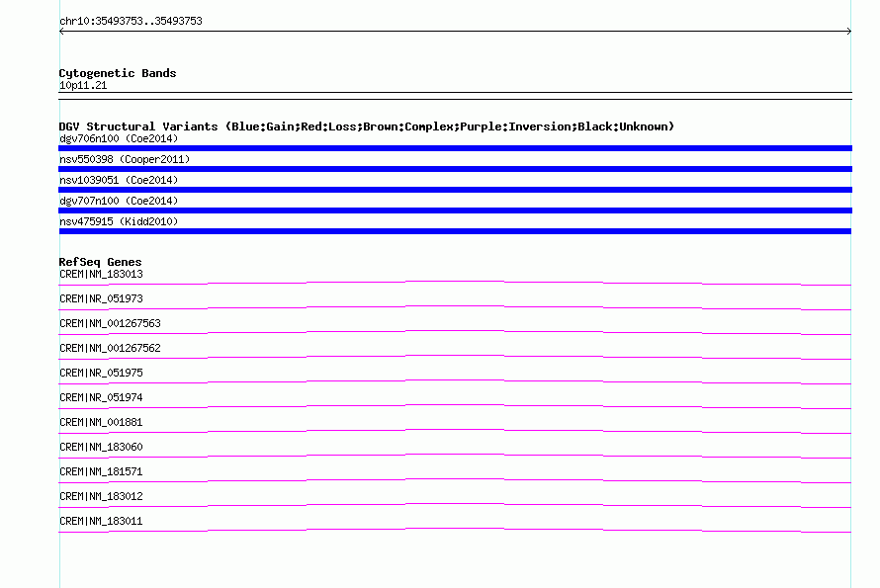
Task: Open the nsv475915 (Kidd2010) variant label
Action: [119, 221]
